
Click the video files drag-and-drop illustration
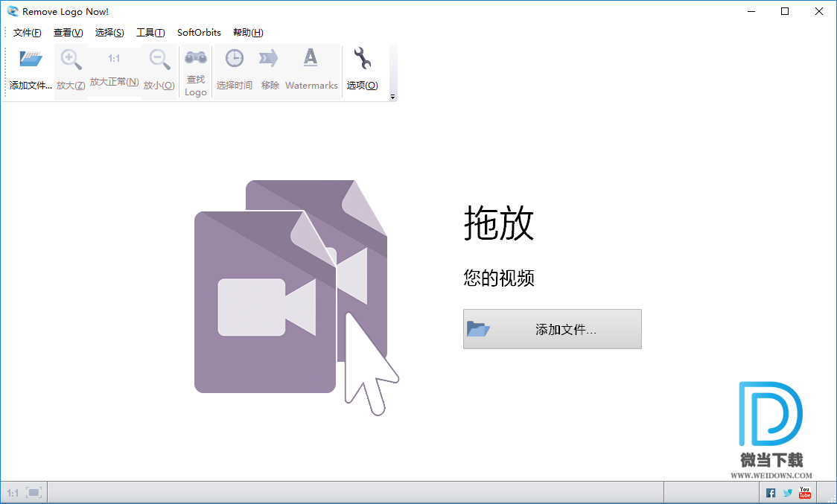coord(296,297)
